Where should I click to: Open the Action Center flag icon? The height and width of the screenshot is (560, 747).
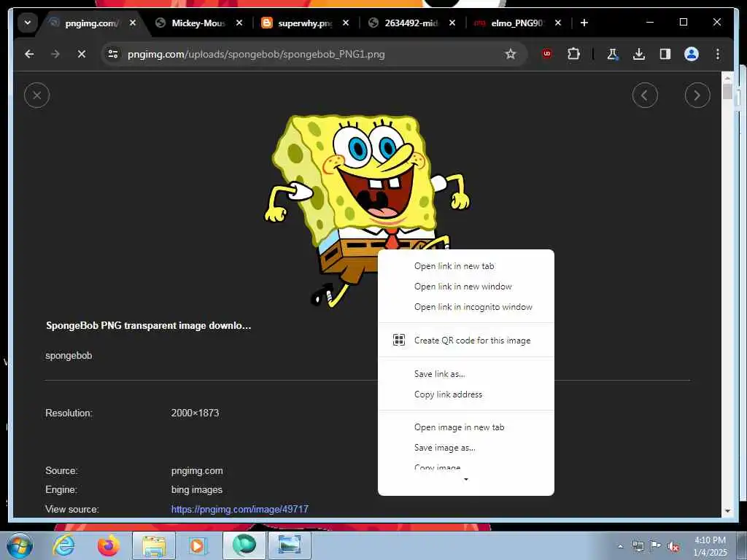point(656,546)
